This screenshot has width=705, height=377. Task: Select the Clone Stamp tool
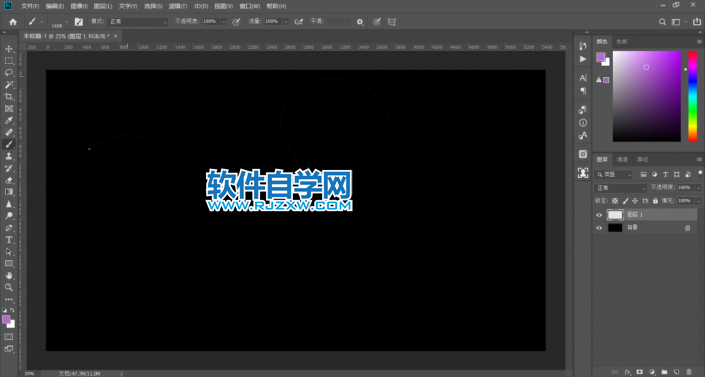pyautogui.click(x=9, y=156)
